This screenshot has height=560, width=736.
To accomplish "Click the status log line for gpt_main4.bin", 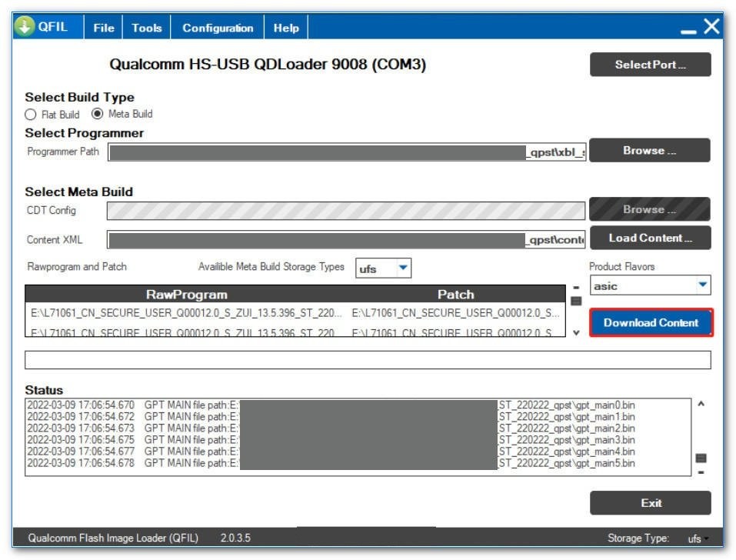I will coord(331,452).
